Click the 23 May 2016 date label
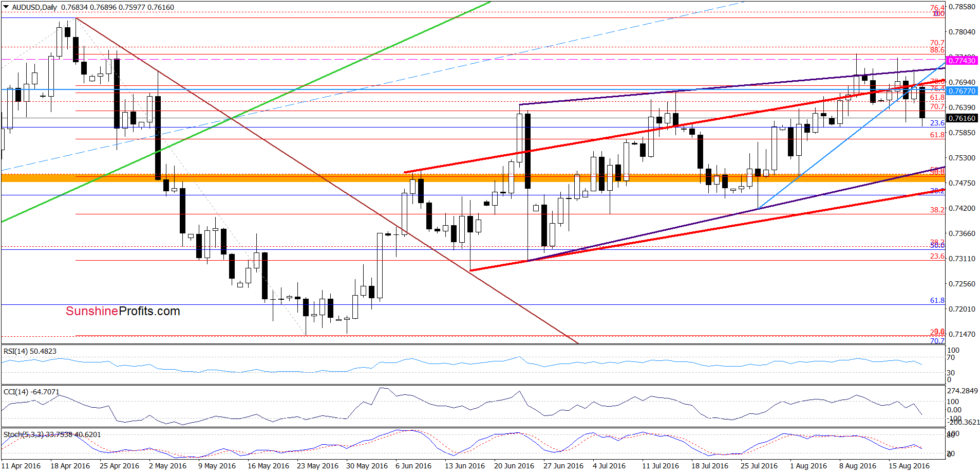This screenshot has height=473, width=980. coord(318,466)
